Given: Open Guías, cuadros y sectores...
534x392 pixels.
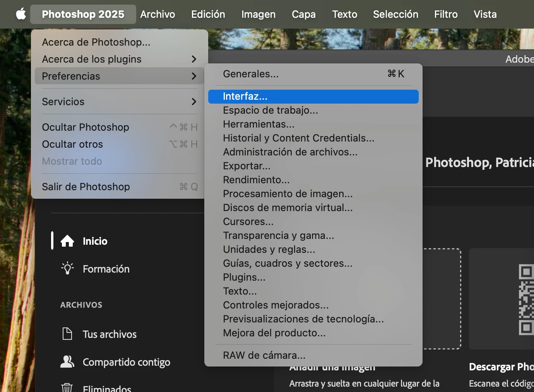Looking at the screenshot, I should click(x=313, y=263).
